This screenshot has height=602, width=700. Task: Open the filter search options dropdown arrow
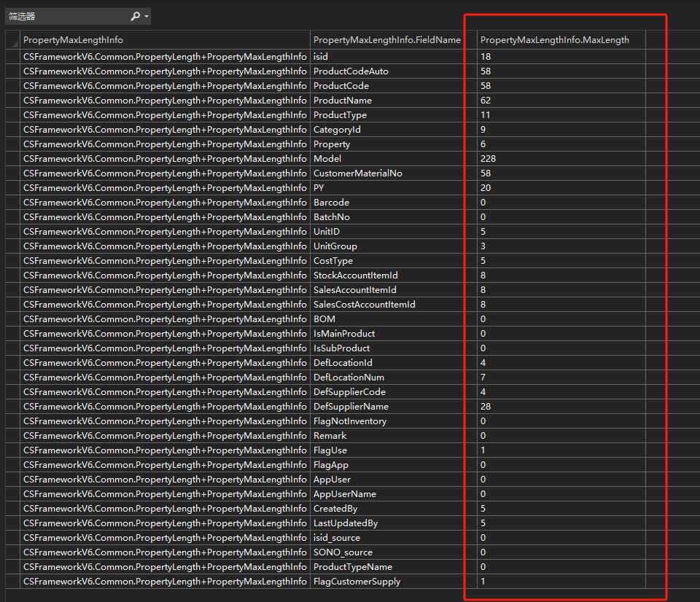click(147, 16)
